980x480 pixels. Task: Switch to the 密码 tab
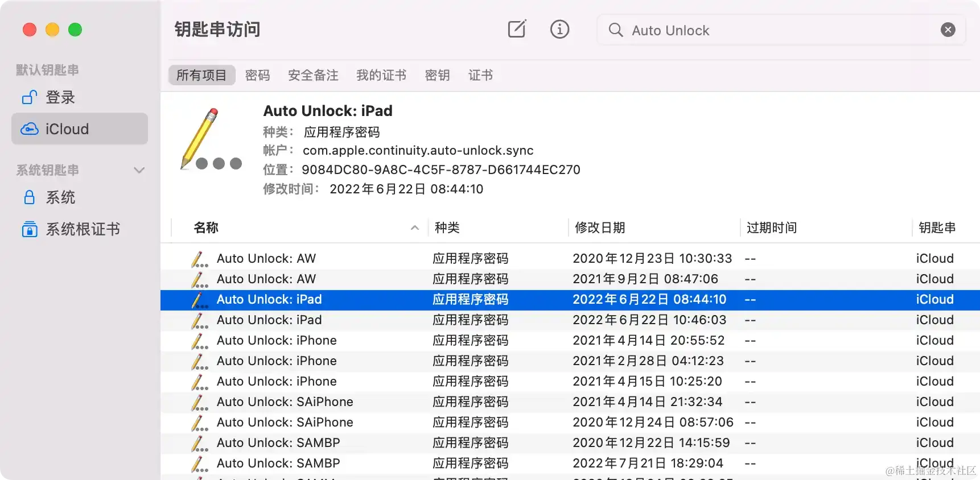[x=257, y=75]
